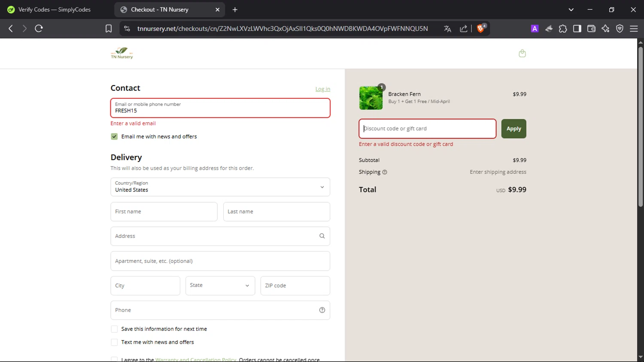Switch to Verify Codes — SimplyCodes tab
This screenshot has width=644, height=362.
(x=55, y=9)
